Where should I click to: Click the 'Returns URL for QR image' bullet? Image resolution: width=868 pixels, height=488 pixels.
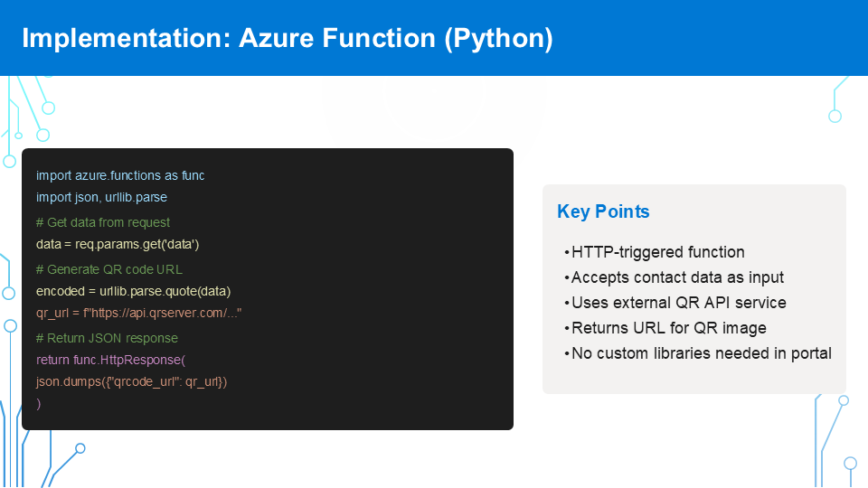(668, 328)
